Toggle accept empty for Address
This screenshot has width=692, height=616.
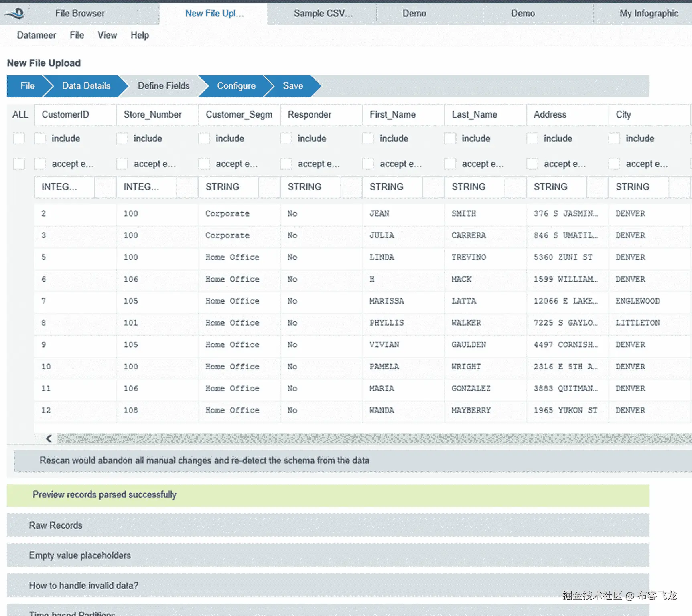(532, 164)
